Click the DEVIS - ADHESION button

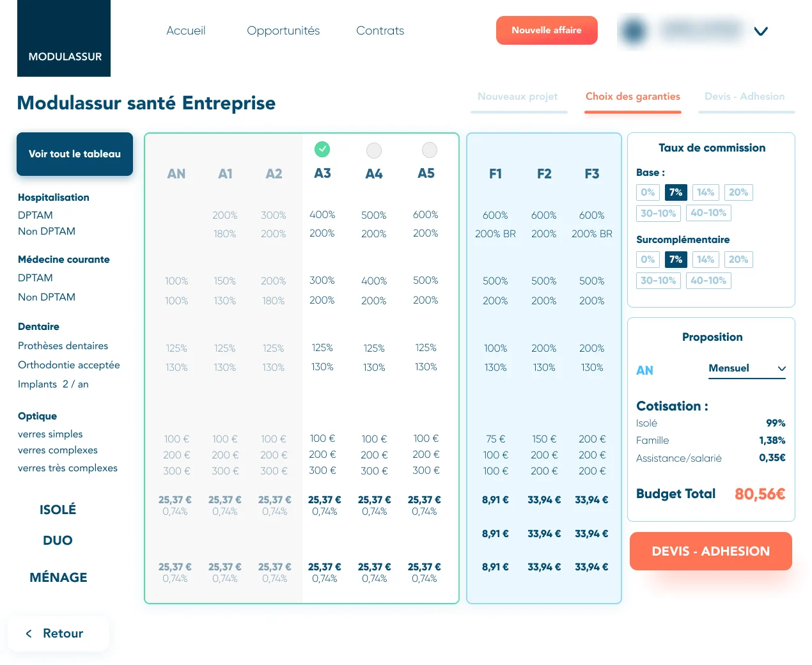point(711,551)
